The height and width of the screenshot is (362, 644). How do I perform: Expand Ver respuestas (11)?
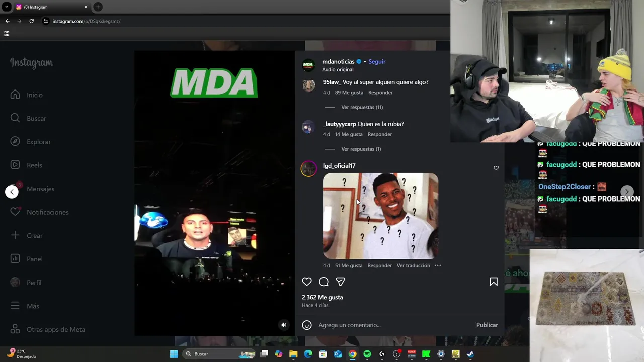[x=362, y=107]
